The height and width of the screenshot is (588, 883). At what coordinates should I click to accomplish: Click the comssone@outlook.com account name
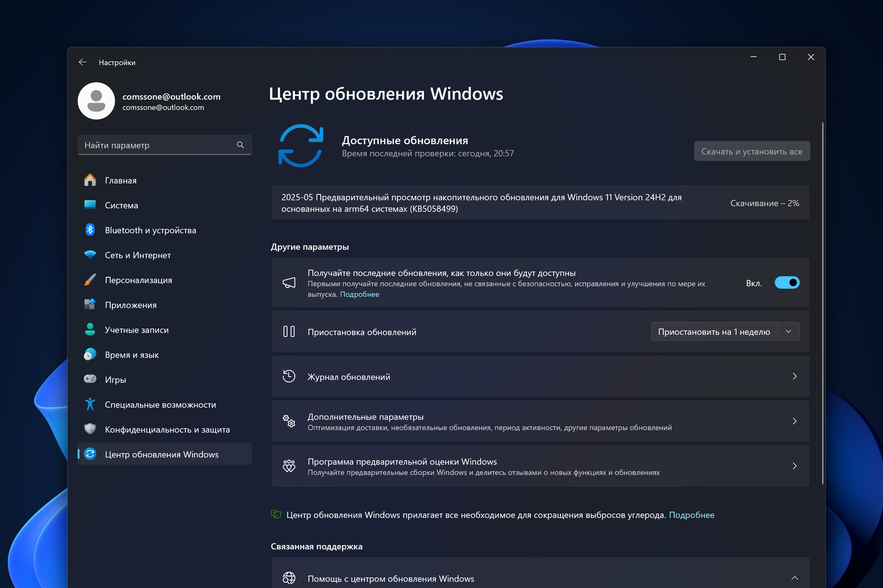(x=171, y=97)
